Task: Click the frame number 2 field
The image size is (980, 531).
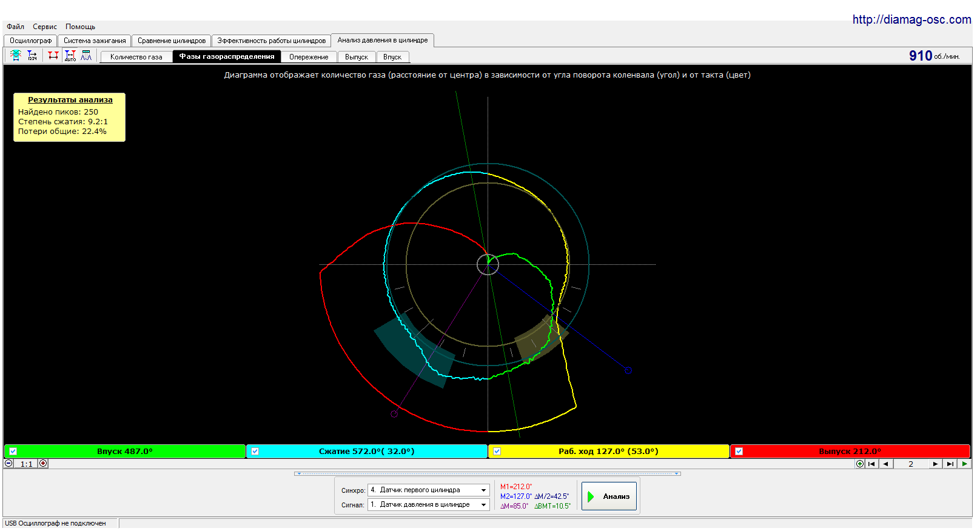Action: (x=911, y=464)
